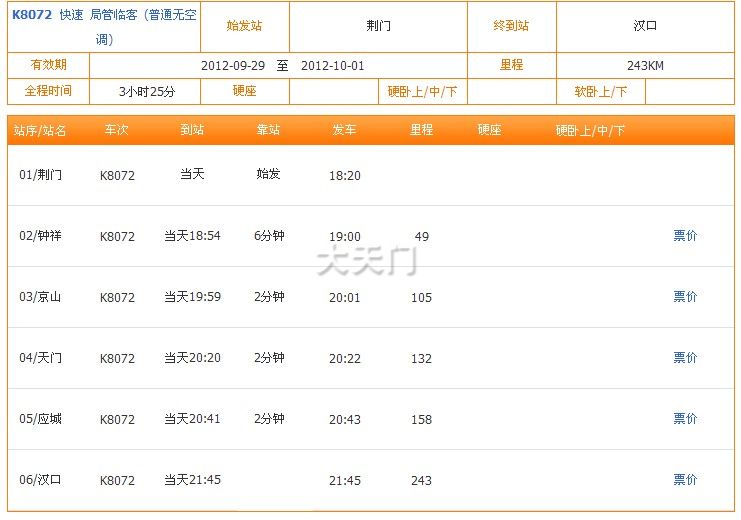The width and height of the screenshot is (741, 520).
Task: Click the 车次 column header
Action: point(116,131)
